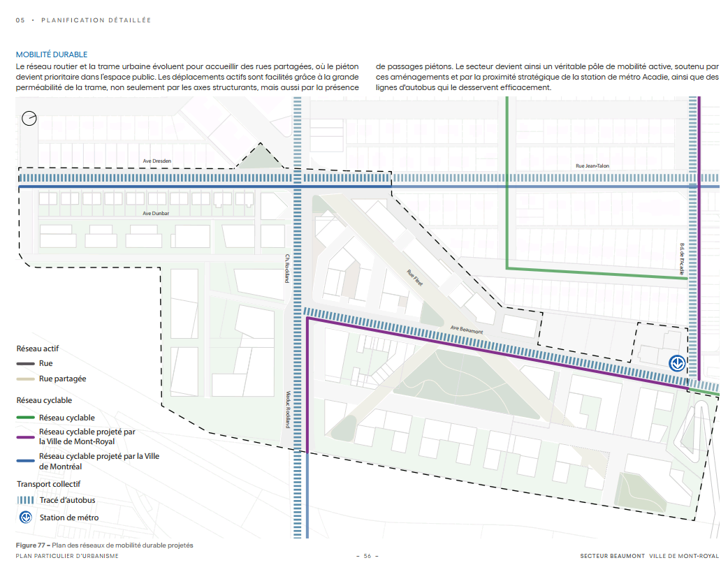The width and height of the screenshot is (728, 565).
Task: Click the north arrow compass on the map
Action: coord(29,119)
